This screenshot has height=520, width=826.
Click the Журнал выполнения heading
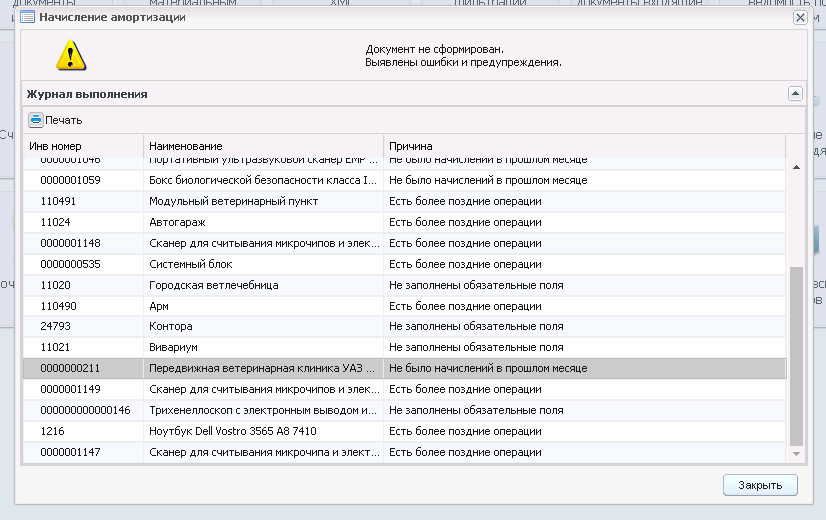87,94
